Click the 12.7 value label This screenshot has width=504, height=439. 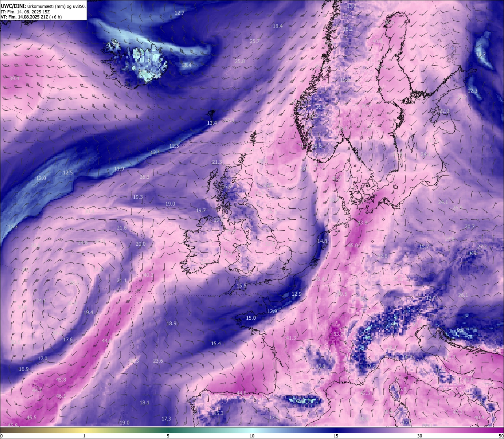(x=180, y=13)
